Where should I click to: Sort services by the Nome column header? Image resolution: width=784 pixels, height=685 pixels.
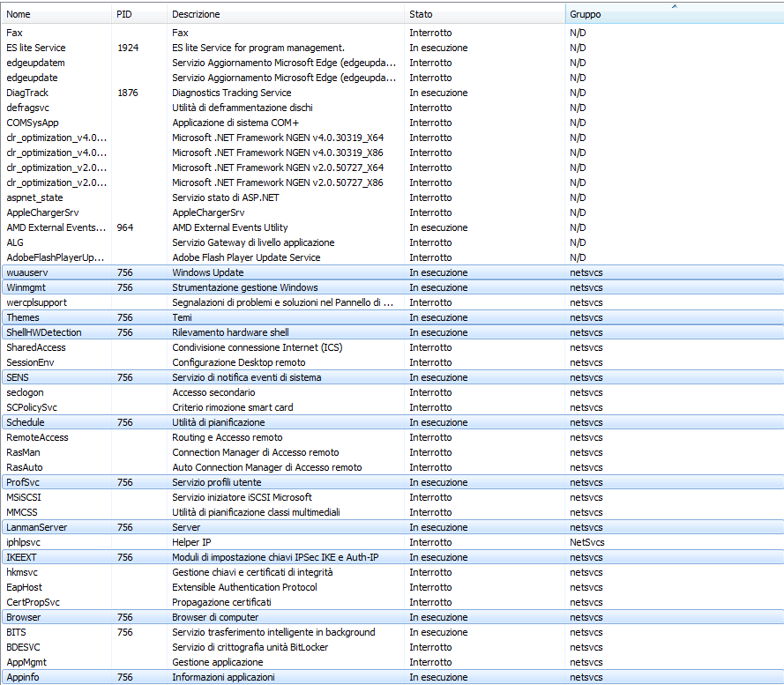[56, 14]
